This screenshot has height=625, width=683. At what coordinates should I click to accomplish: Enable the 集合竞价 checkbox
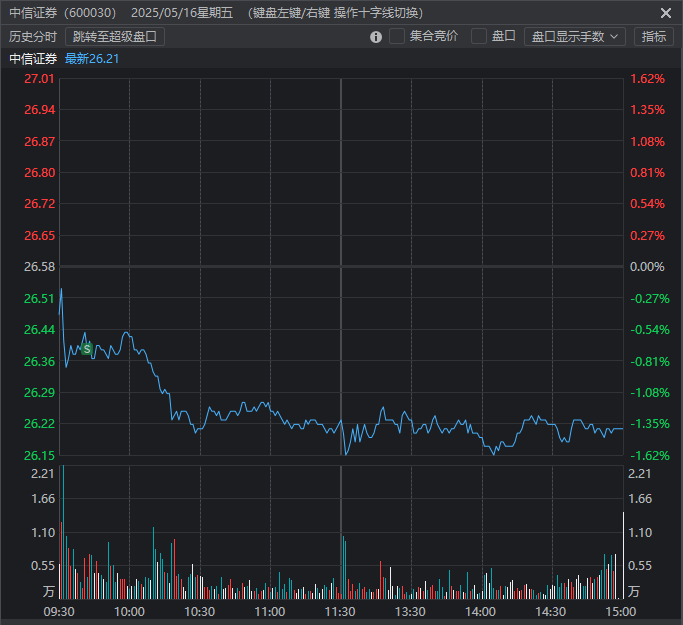397,36
